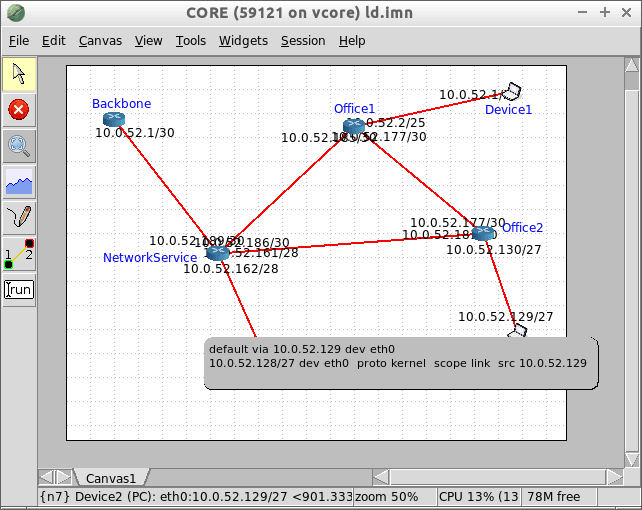This screenshot has height=510, width=642.
Task: Click the NetworkService node label
Action: [x=150, y=257]
